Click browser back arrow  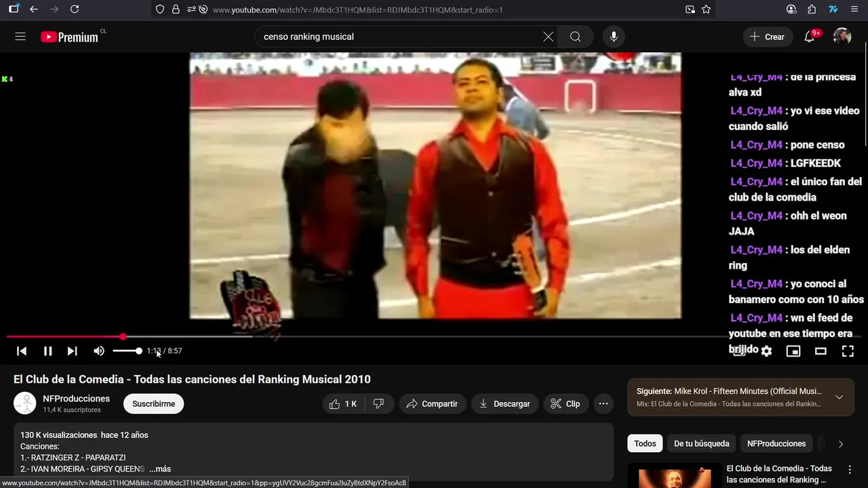(x=34, y=9)
